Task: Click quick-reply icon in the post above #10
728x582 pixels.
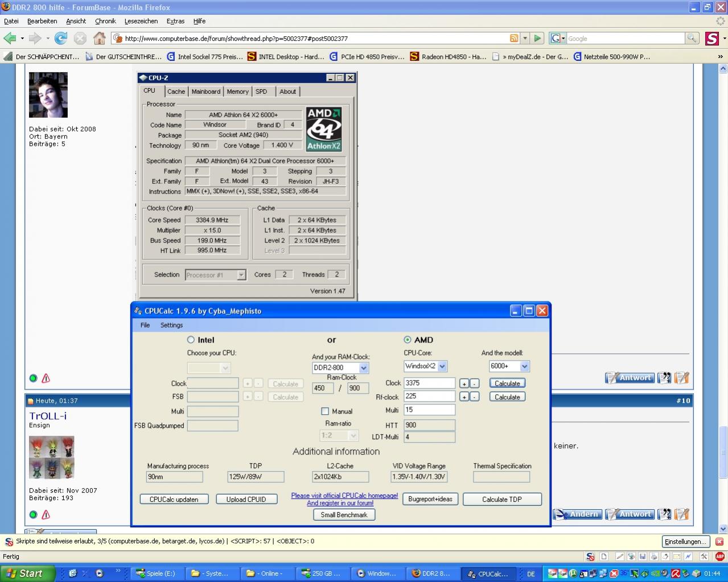Action: coord(682,377)
